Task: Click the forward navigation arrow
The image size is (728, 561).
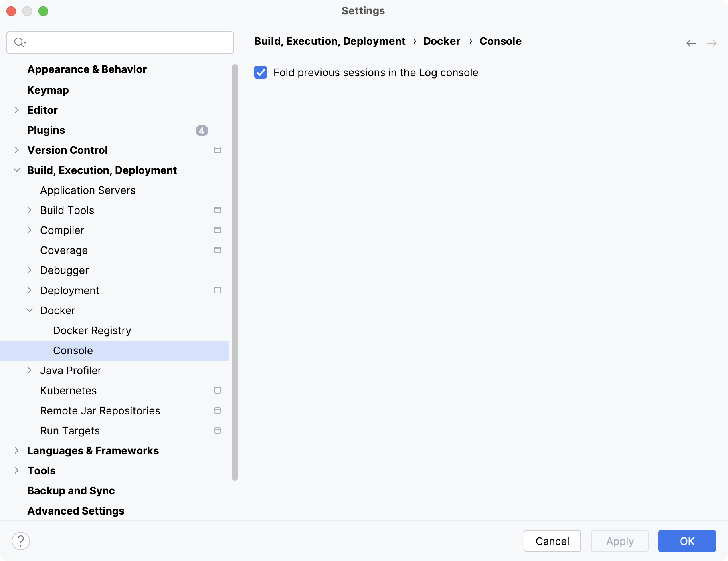Action: (x=712, y=43)
